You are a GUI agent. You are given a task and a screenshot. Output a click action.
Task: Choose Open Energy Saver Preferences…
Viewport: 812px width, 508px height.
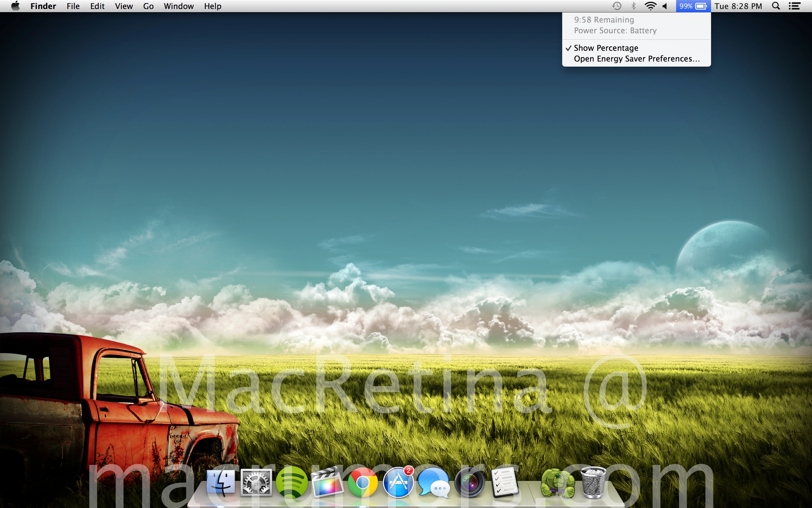pyautogui.click(x=636, y=59)
